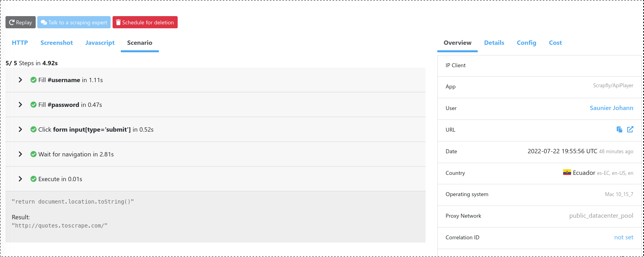
Task: Click the Replay refresh icon
Action: (x=12, y=22)
